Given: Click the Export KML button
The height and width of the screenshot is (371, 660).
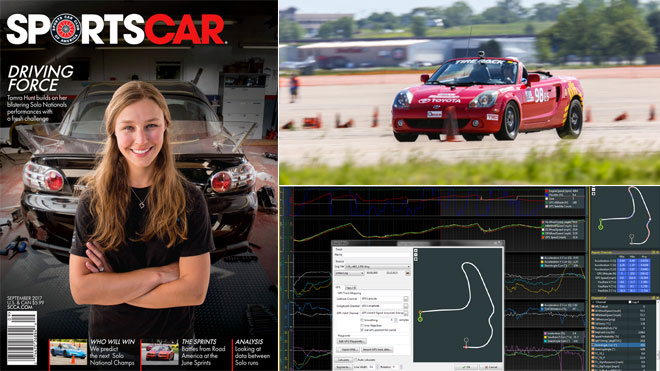Looking at the screenshot, I should coord(348,350).
